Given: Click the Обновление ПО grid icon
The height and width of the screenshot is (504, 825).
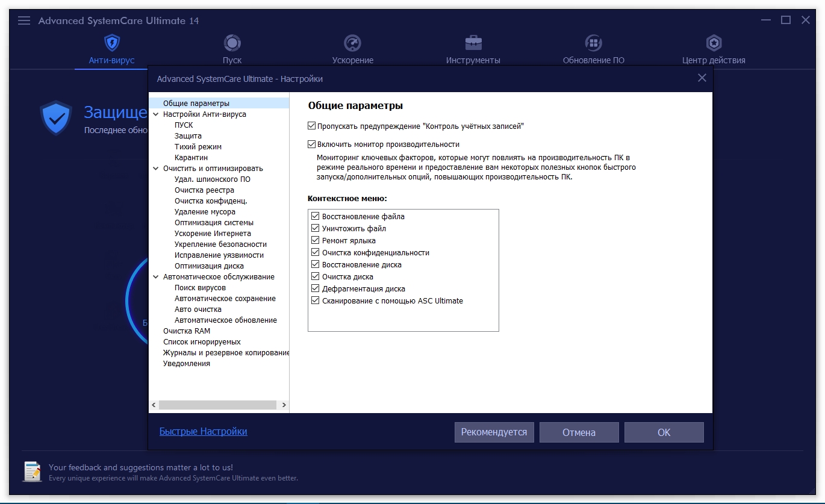Looking at the screenshot, I should [x=594, y=43].
